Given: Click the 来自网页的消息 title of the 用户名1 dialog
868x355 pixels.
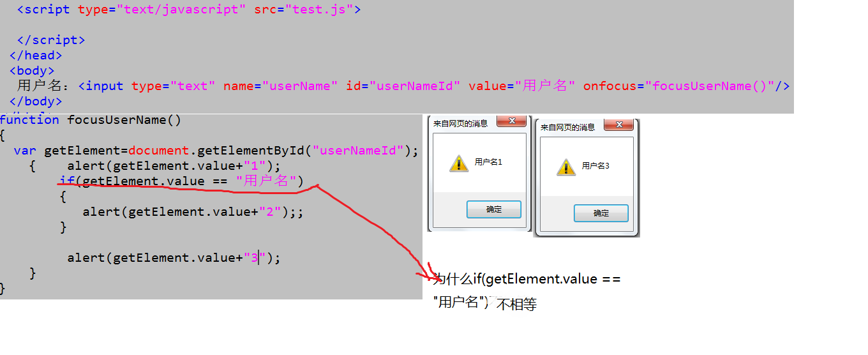Looking at the screenshot, I should tap(460, 123).
